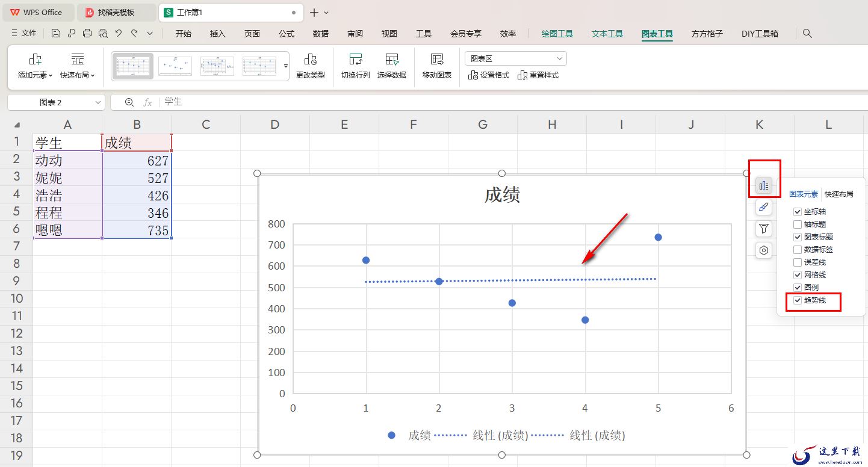Click the select-all corner of the sheet
Screen dimensions: 868x467
[x=17, y=125]
